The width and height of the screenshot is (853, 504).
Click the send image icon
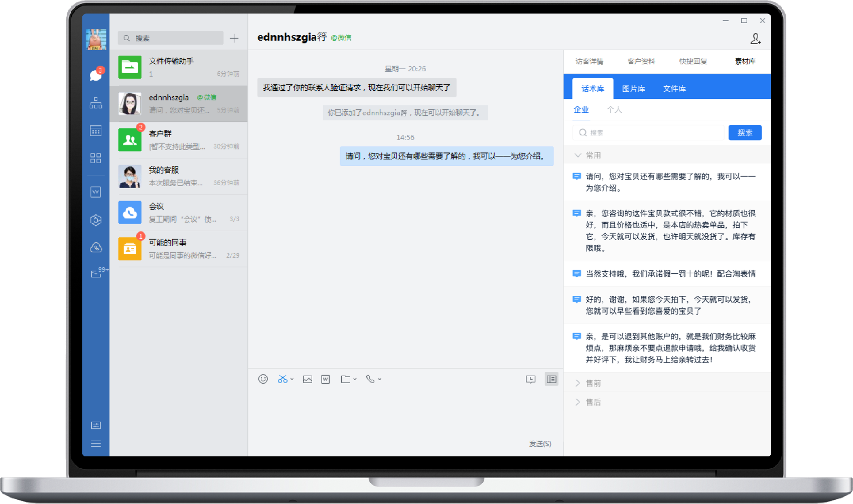308,379
